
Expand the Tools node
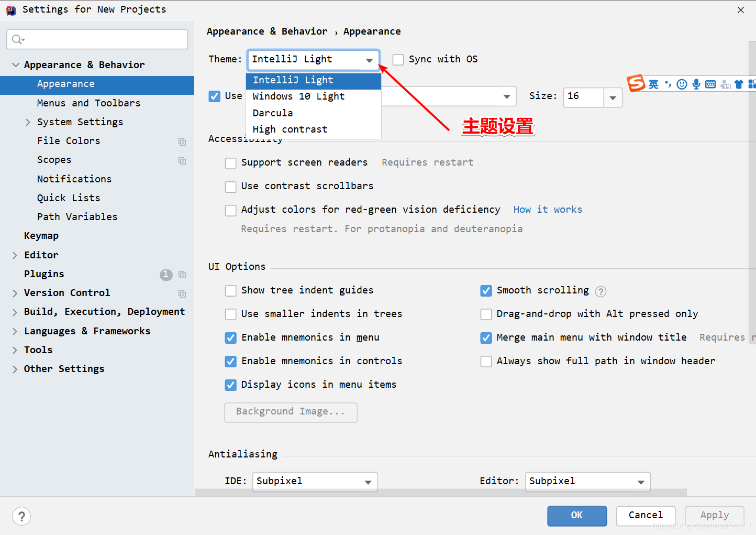click(15, 350)
